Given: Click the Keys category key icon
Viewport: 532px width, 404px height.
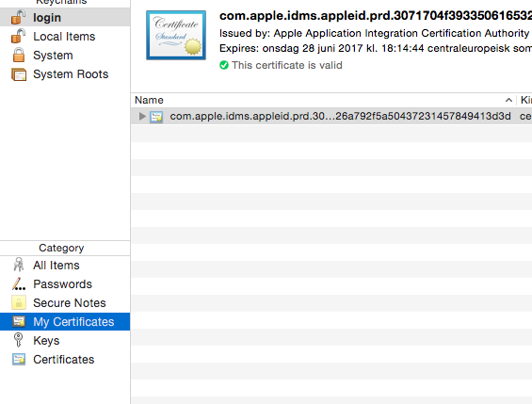Looking at the screenshot, I should [18, 340].
